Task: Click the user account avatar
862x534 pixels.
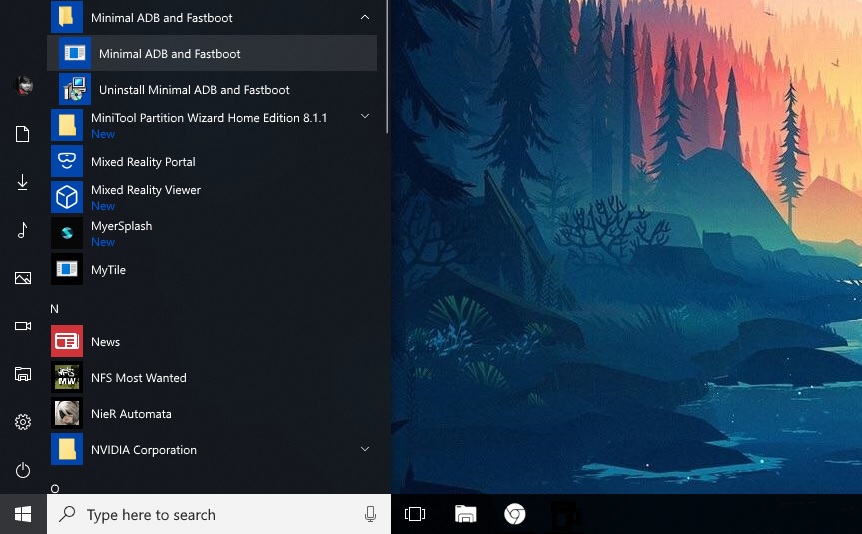Action: click(x=23, y=85)
